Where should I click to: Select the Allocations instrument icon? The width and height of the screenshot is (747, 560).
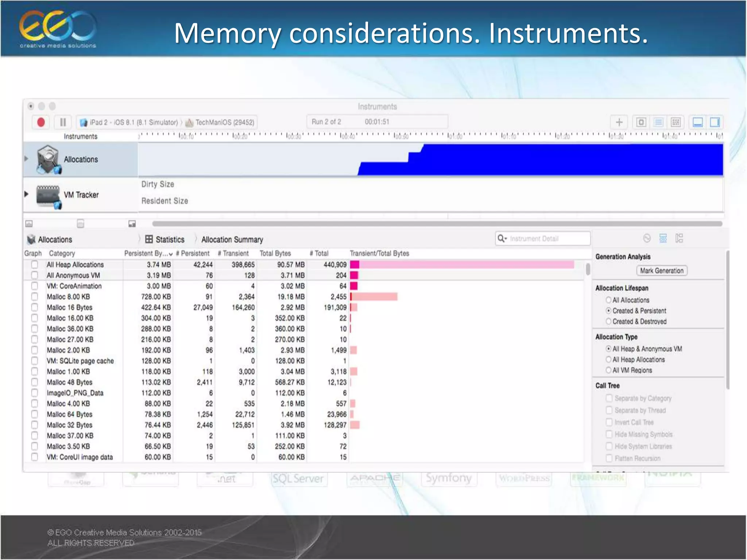pos(48,159)
